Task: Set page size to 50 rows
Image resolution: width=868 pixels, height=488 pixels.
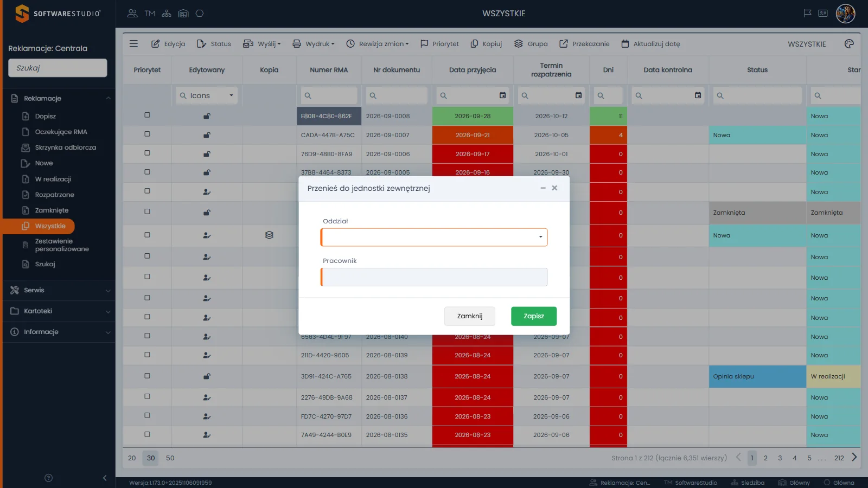Action: [170, 458]
